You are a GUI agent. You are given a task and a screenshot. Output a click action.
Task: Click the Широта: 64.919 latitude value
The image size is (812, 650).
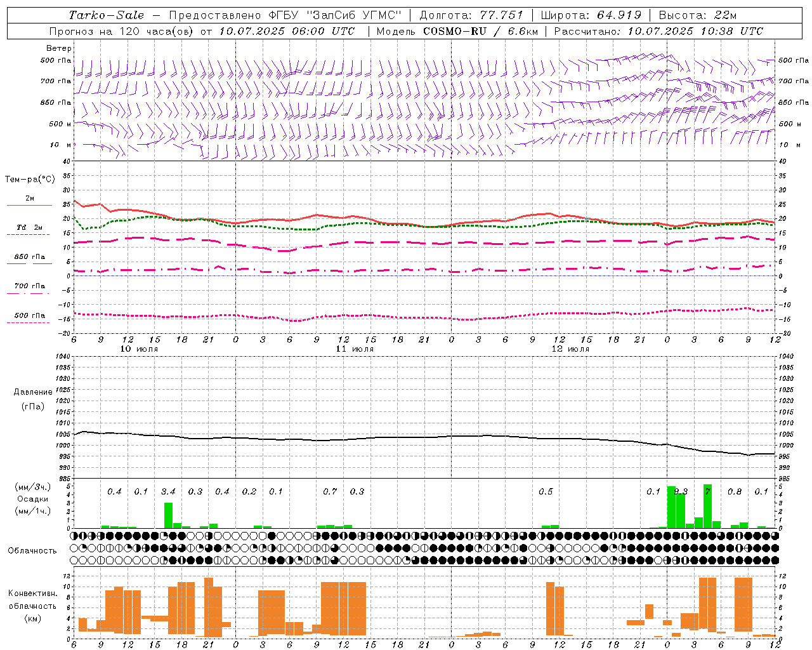click(x=591, y=15)
